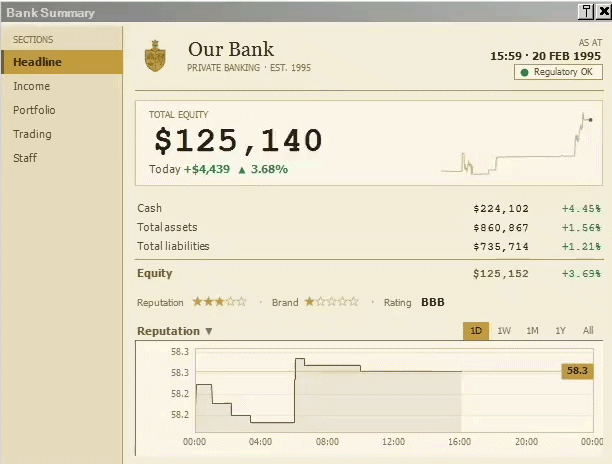Click the 58.3 current value marker
612x464 pixels.
pos(577,371)
